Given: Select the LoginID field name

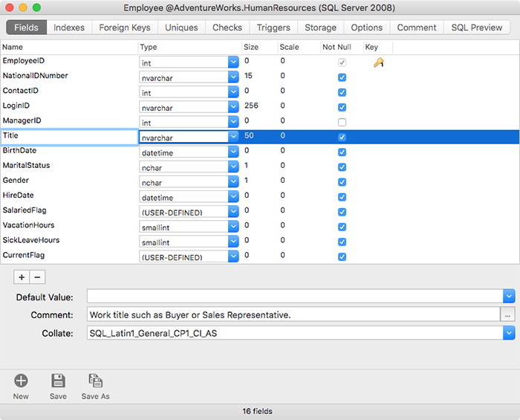Looking at the screenshot, I should (x=16, y=106).
